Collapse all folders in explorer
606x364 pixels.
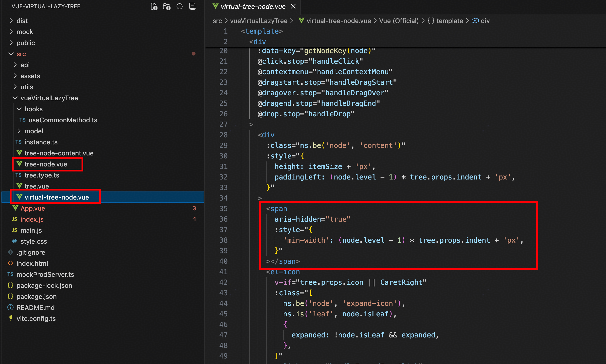tap(193, 7)
